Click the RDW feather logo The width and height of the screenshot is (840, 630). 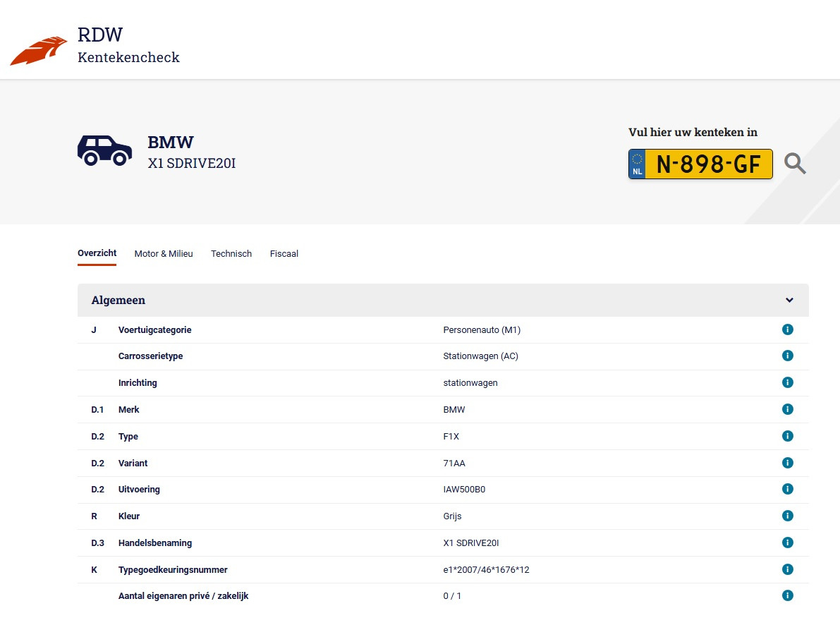click(x=38, y=52)
